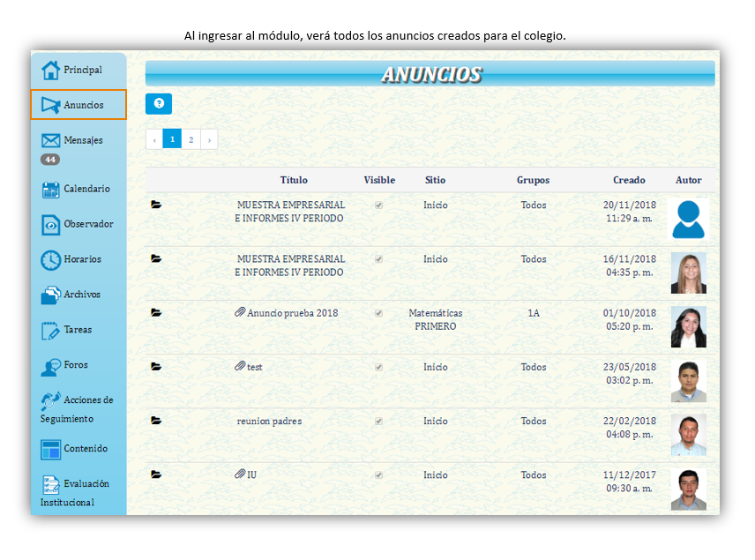Open 'Anuncio prueba 2018' title
The image size is (755, 560).
[292, 313]
